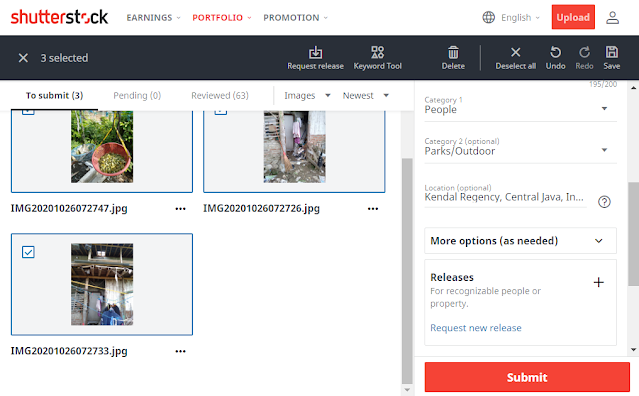The width and height of the screenshot is (639, 396).
Task: Open the Newest sort dropdown
Action: pyautogui.click(x=366, y=95)
